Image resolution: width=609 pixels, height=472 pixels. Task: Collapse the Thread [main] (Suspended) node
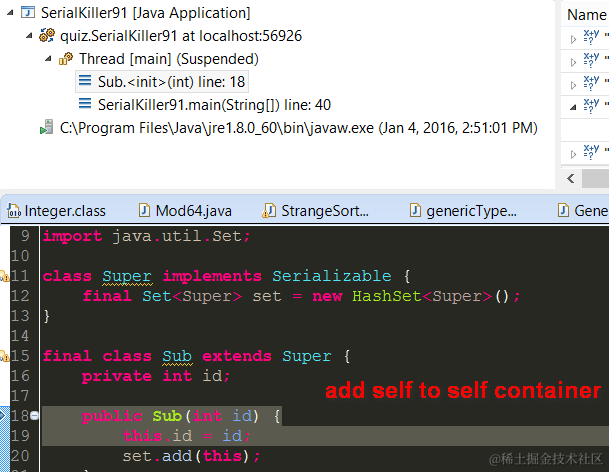[x=48, y=59]
